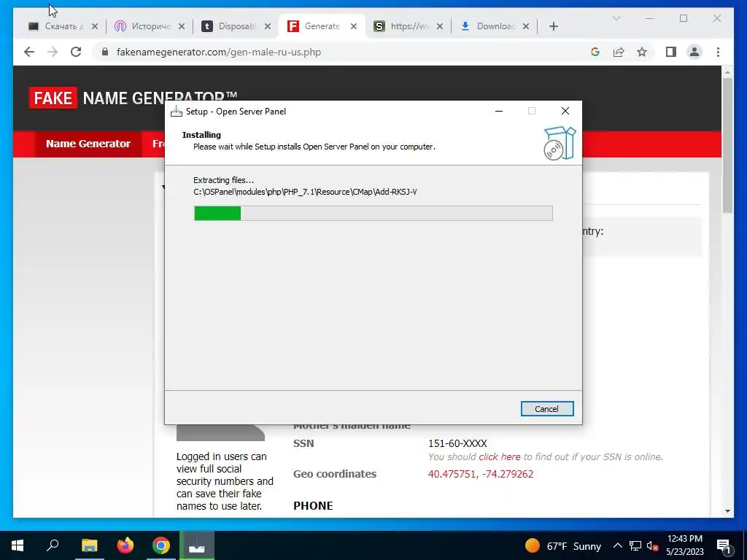Open geo coordinates 40.475751, -74.279262 link
Viewport: 747px width, 560px height.
(480, 474)
